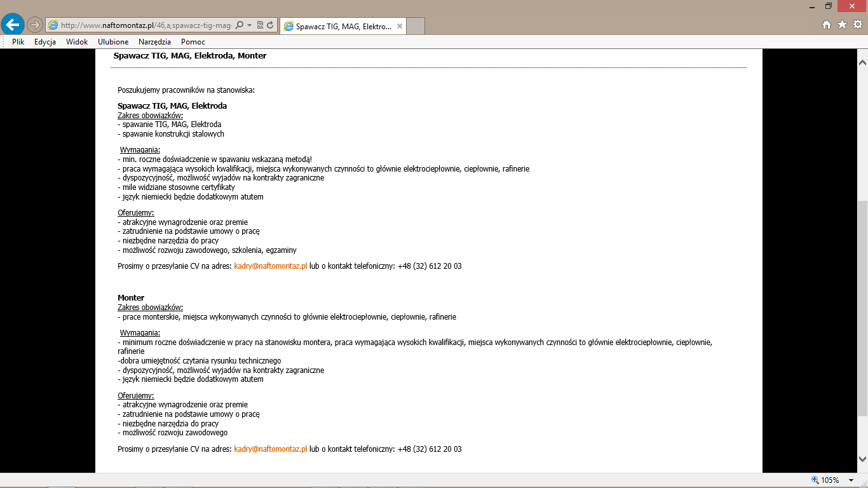Close the Spawacz TIG, MAG tab
The width and height of the screenshot is (868, 488).
400,26
